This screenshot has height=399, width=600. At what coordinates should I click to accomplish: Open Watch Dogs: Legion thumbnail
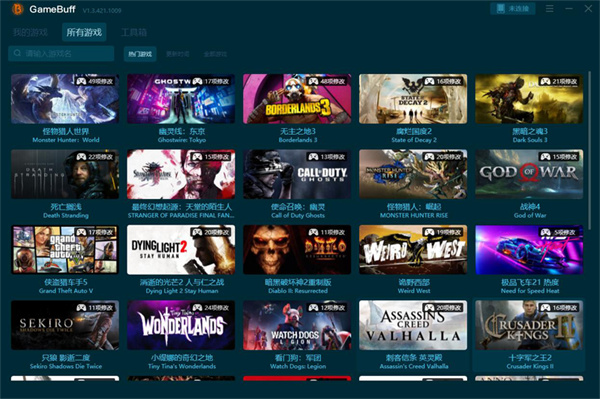coord(297,325)
